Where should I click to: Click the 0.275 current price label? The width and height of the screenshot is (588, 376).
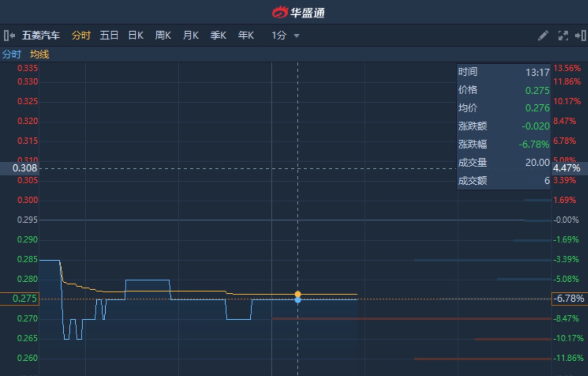[x=20, y=299]
